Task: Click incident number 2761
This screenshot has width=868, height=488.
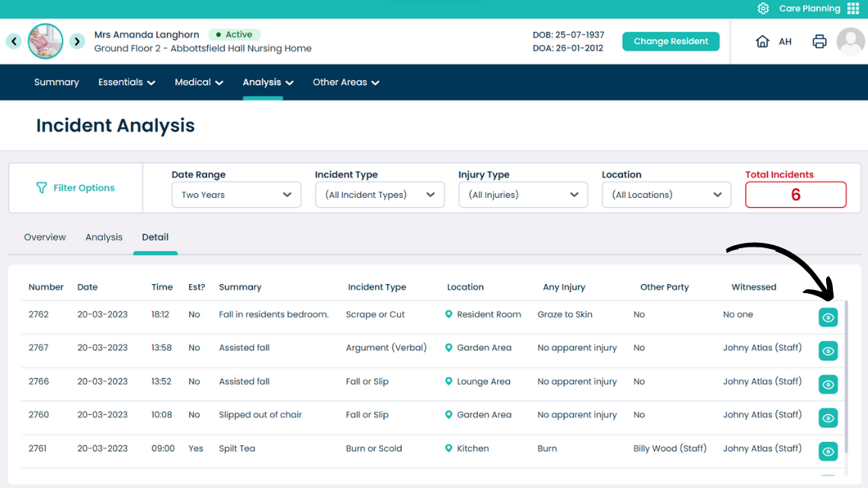Action: coord(37,448)
